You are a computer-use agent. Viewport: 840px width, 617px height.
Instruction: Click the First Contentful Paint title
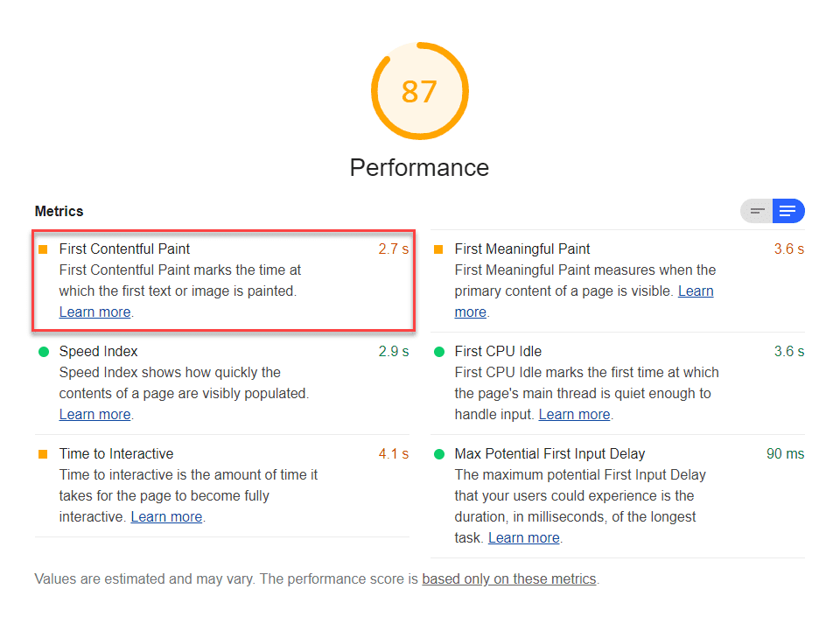pos(124,249)
